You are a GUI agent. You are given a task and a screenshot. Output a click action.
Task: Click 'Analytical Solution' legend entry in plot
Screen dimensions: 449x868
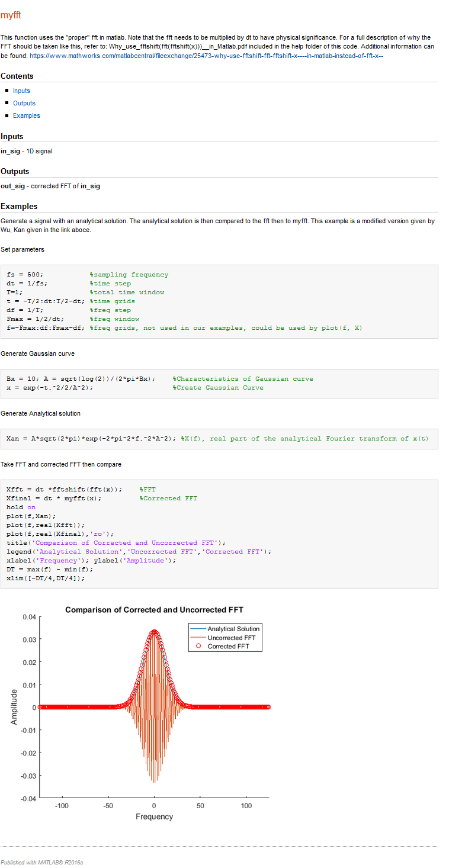tap(233, 629)
